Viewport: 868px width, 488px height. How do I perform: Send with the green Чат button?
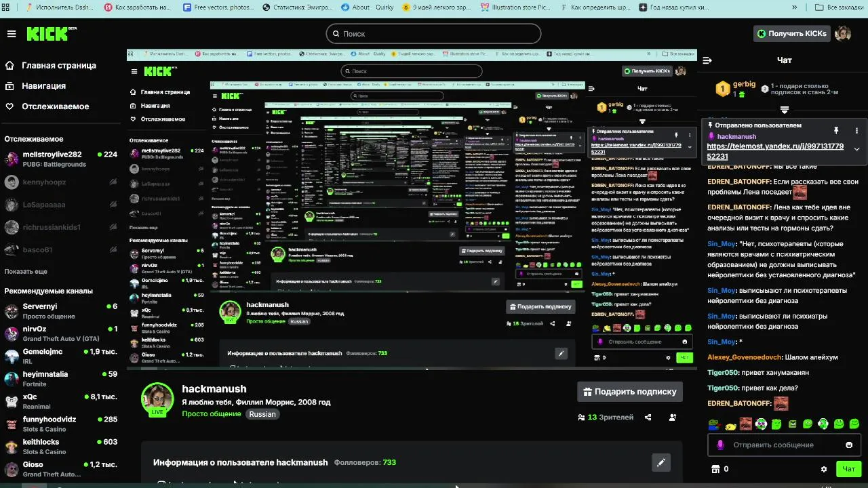click(x=848, y=469)
